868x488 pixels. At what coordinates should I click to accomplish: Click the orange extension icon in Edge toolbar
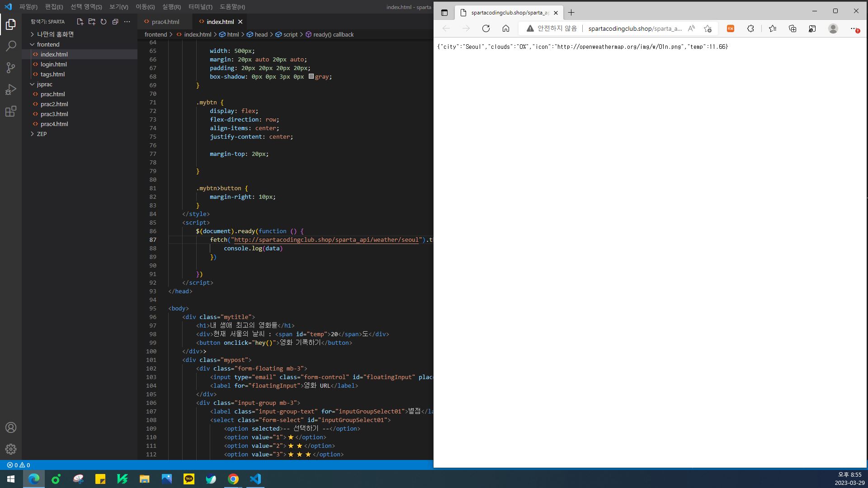click(731, 28)
